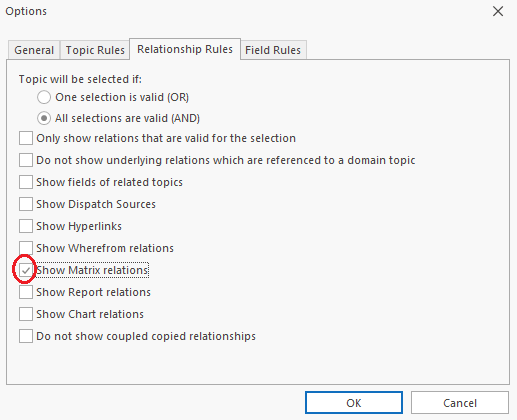
Task: Open the Topic Rules tab
Action: [95, 50]
